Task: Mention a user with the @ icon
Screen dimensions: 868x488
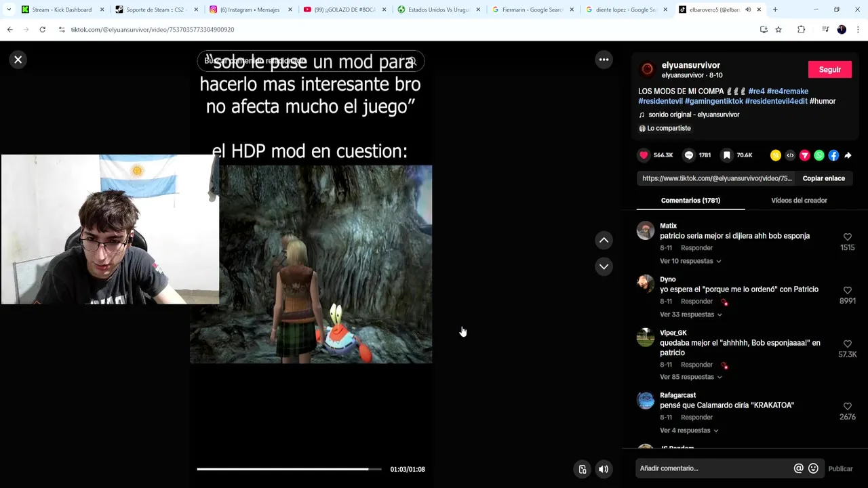Action: (x=799, y=468)
